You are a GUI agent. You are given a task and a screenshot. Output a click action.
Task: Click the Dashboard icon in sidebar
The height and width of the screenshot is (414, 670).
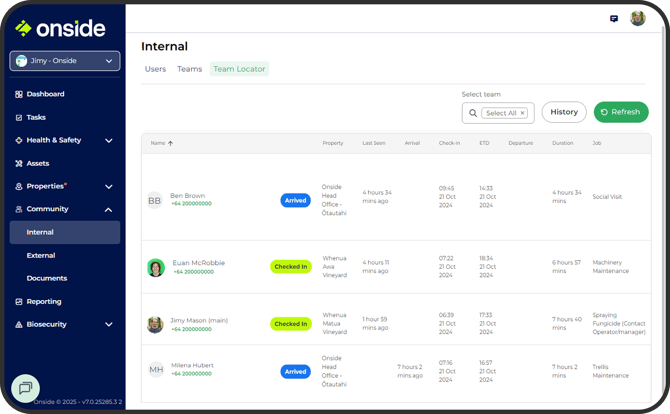tap(19, 94)
